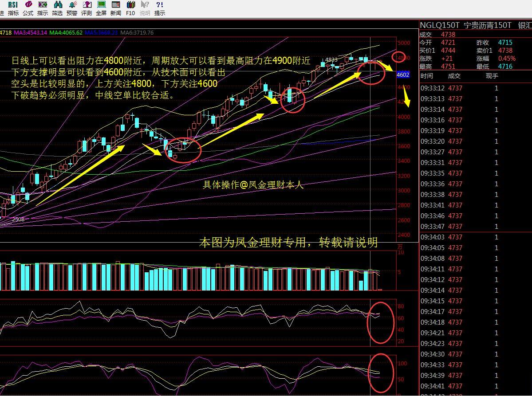Screen dimensions: 532x396
Task: Click the 昨收 4715 value
Action: pos(505,43)
